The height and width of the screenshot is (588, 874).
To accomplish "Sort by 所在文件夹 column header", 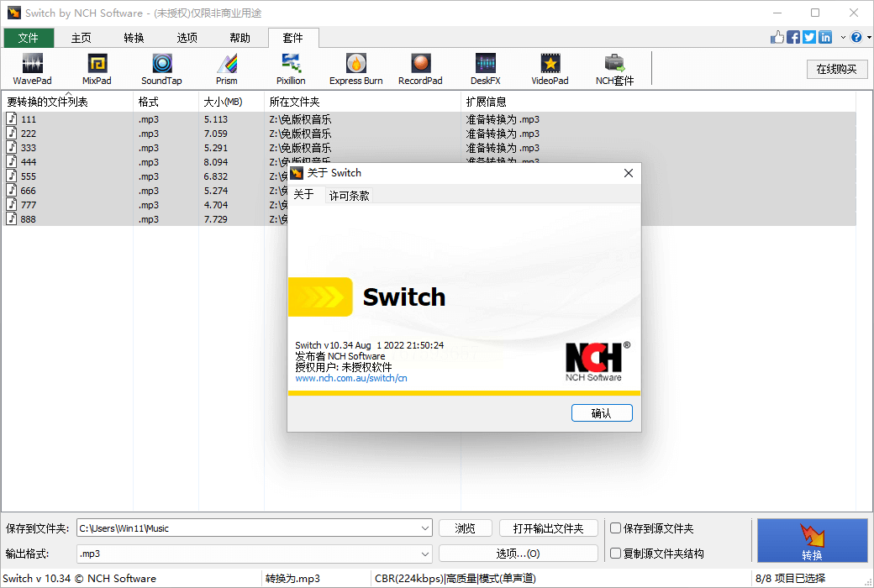I will coord(363,102).
